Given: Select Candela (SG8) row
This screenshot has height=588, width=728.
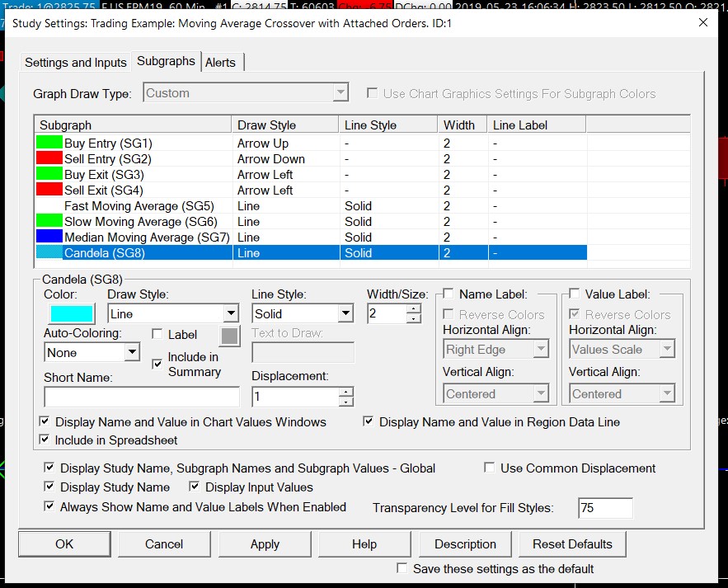Looking at the screenshot, I should (311, 252).
